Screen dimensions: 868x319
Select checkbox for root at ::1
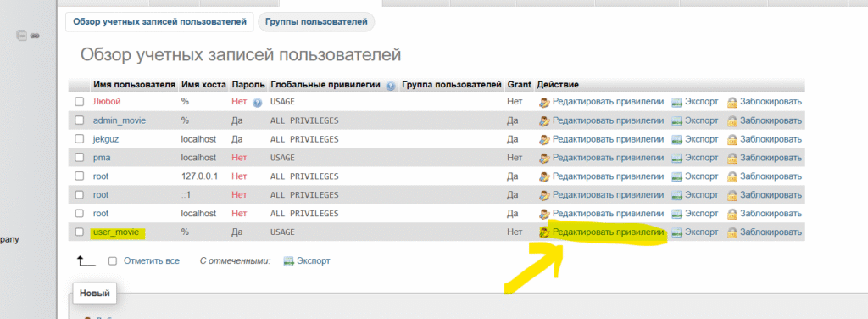tap(79, 195)
